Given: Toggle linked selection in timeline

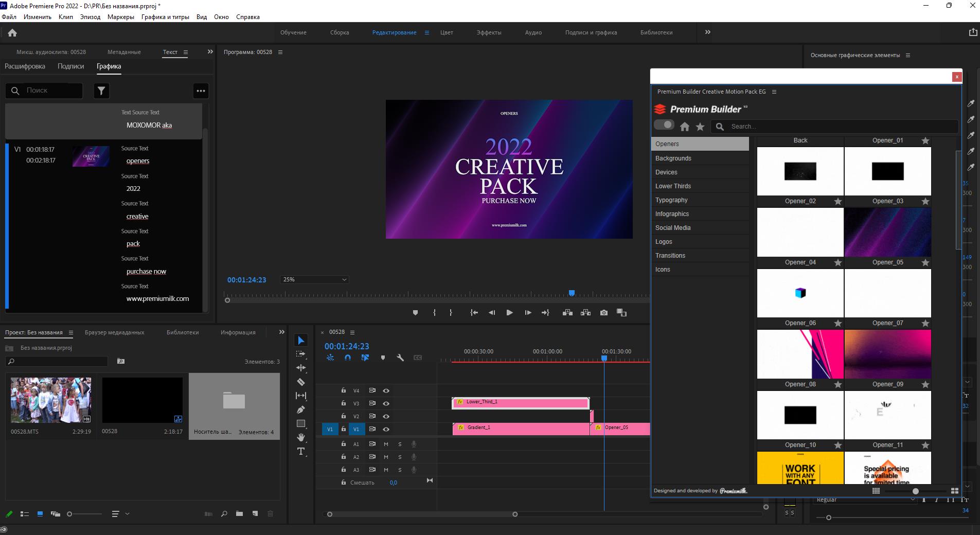Looking at the screenshot, I should pyautogui.click(x=365, y=358).
